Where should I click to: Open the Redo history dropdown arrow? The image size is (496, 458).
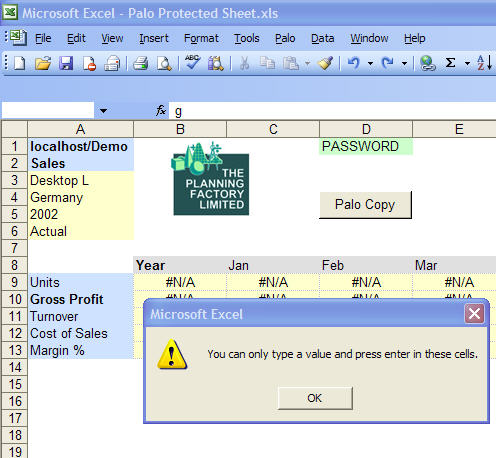[404, 63]
